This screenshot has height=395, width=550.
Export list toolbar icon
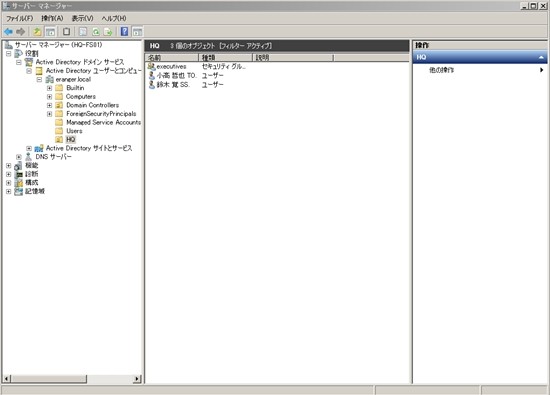coord(108,32)
